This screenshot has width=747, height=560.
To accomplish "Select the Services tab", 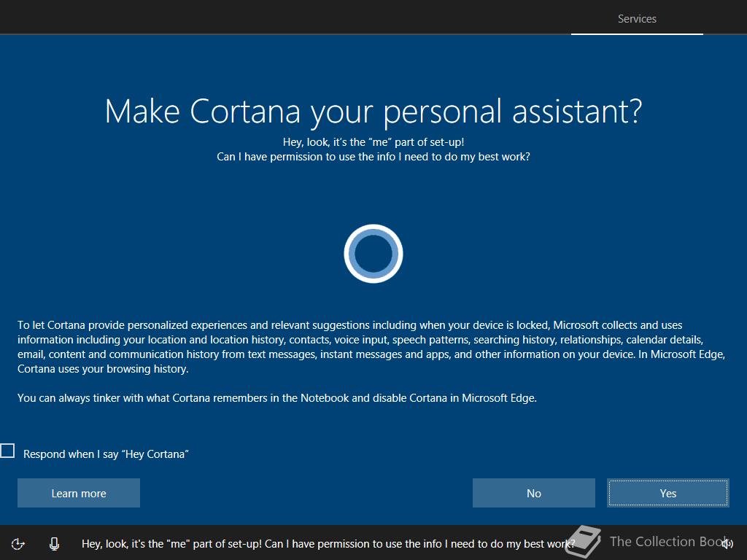I will tap(637, 18).
